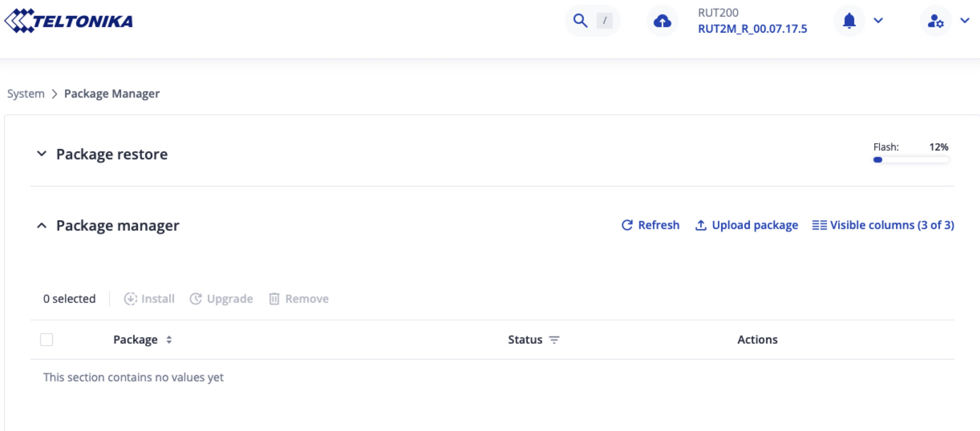Screen dimensions: 980x431
Task: Click the Flash usage progress bar
Action: point(911,160)
